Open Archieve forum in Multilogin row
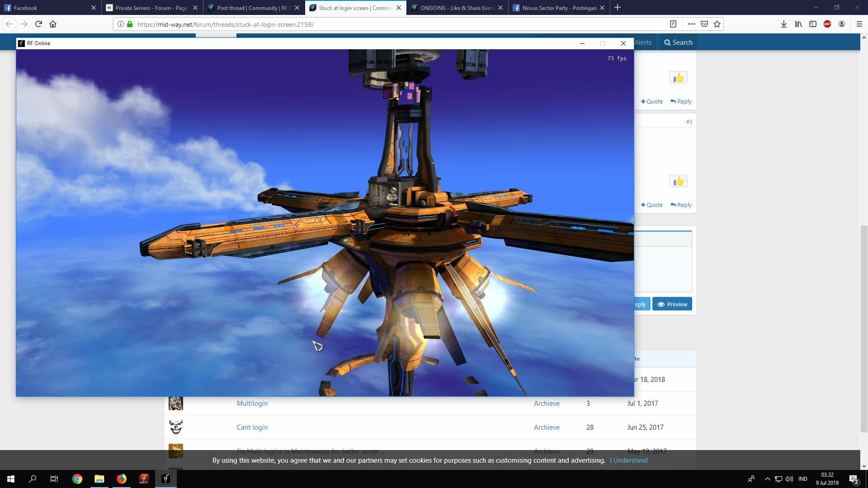This screenshot has height=488, width=868. pyautogui.click(x=547, y=404)
